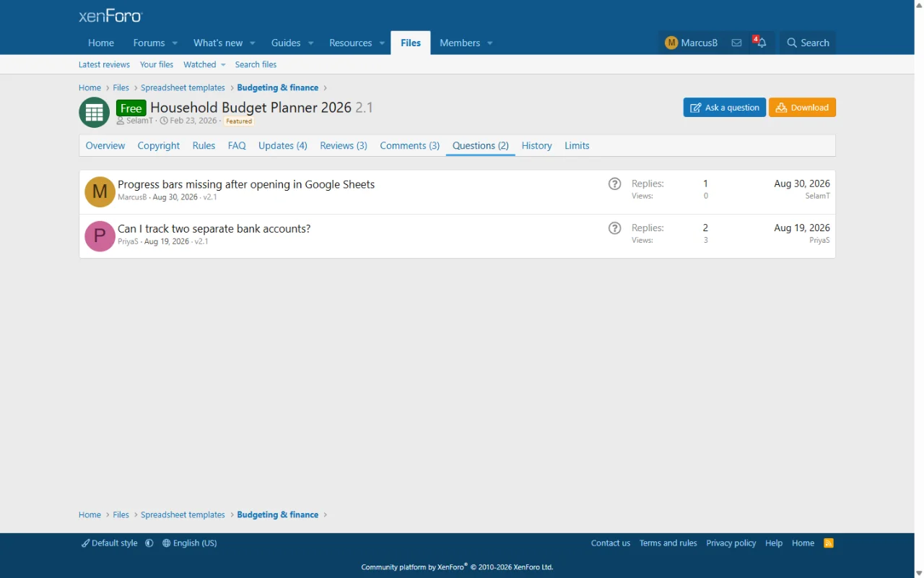Expand the Guides dropdown arrow
Screen dimensions: 924x578
pyautogui.click(x=311, y=43)
